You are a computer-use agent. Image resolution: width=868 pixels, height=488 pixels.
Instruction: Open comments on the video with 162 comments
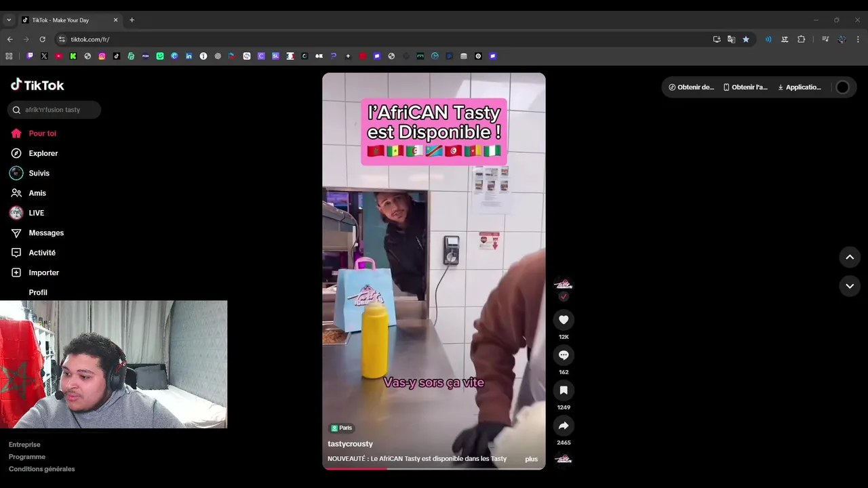pos(564,355)
